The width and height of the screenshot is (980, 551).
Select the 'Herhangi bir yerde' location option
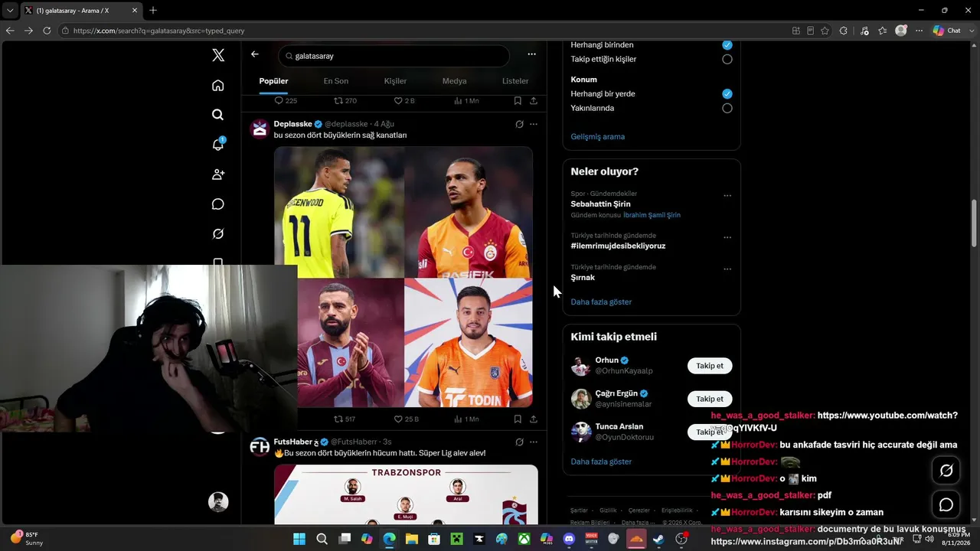click(x=727, y=94)
